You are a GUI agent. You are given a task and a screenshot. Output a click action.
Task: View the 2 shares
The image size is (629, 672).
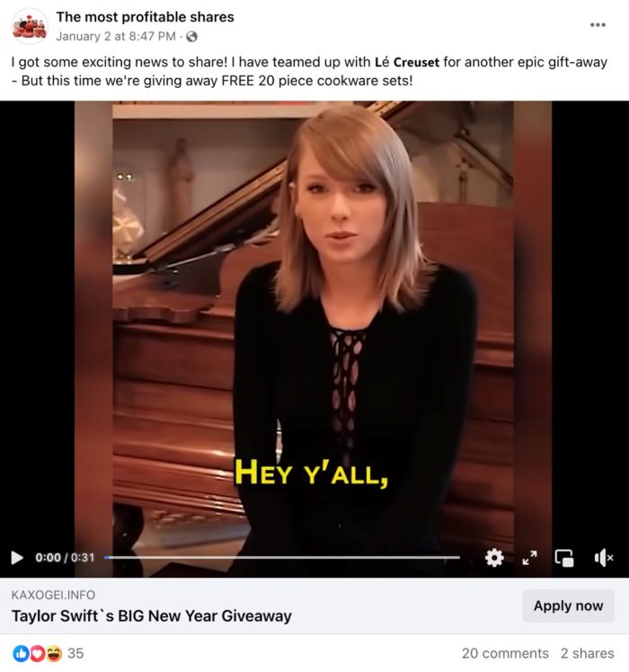click(587, 653)
